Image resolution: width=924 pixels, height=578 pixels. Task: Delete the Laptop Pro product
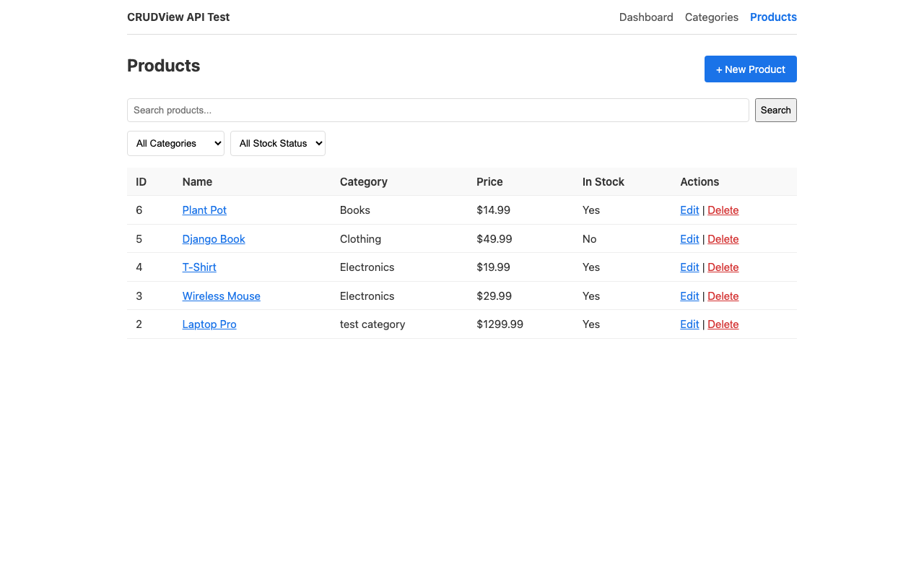tap(723, 324)
